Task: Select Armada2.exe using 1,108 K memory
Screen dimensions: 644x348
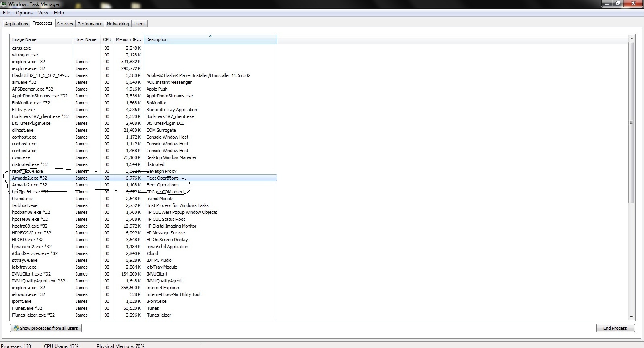Action: [143, 185]
